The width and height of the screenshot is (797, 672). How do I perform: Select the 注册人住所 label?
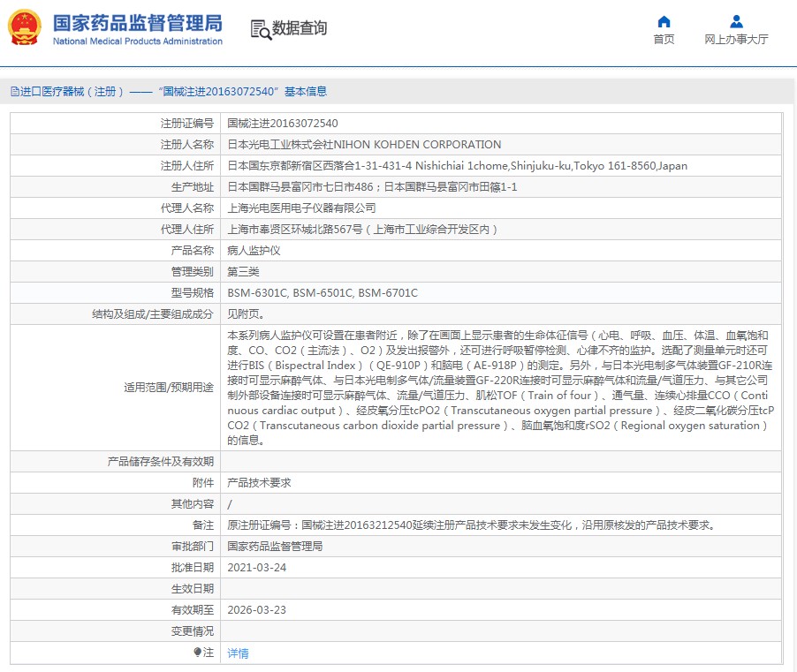pyautogui.click(x=187, y=166)
